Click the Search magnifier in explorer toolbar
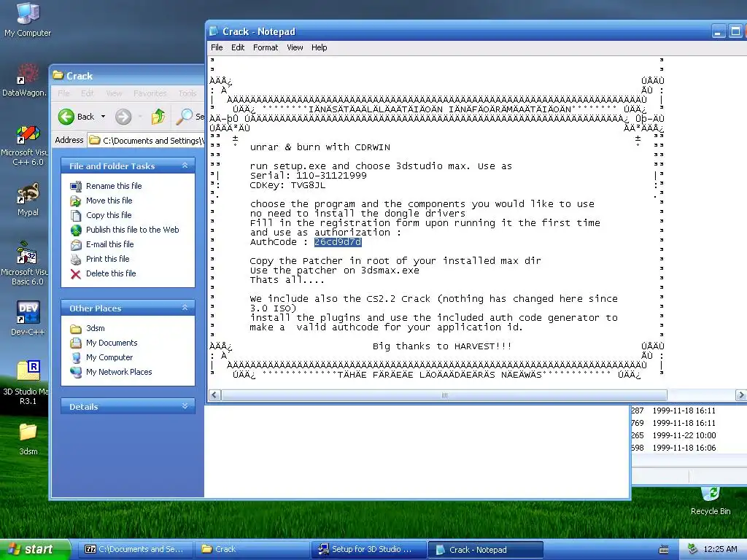Image resolution: width=747 pixels, height=560 pixels. tap(185, 117)
